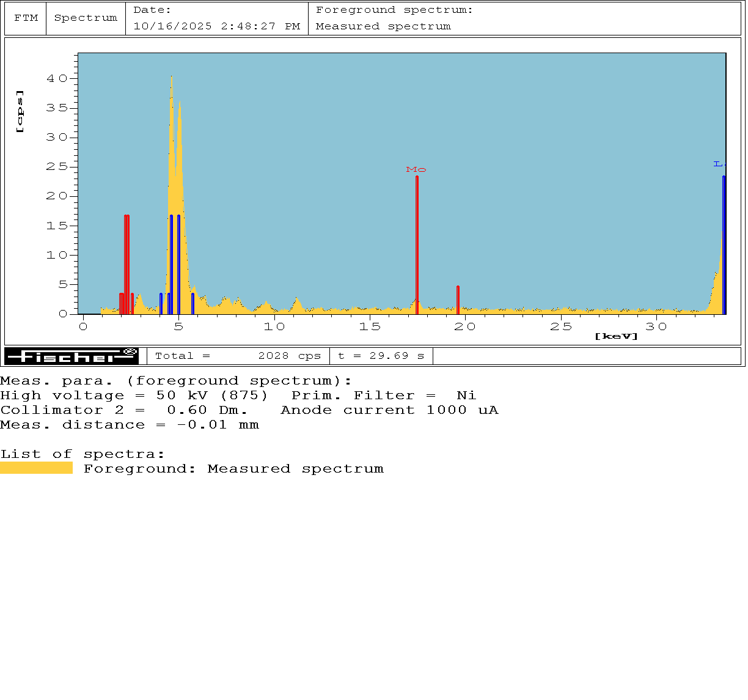Click the FTM header cell
This screenshot has width=748, height=700.
[26, 18]
